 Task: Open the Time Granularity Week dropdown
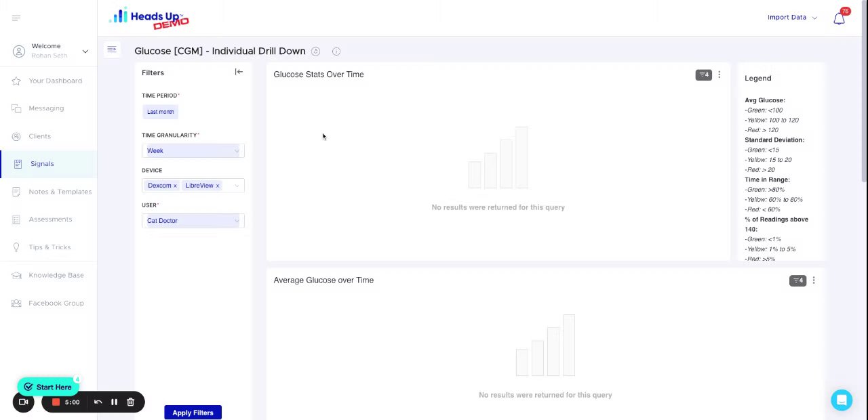193,151
